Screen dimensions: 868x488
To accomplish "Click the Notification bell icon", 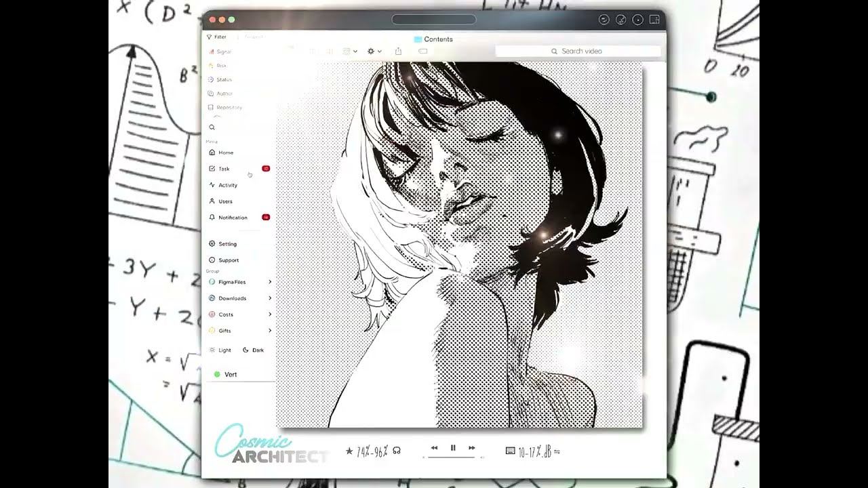I will point(212,218).
